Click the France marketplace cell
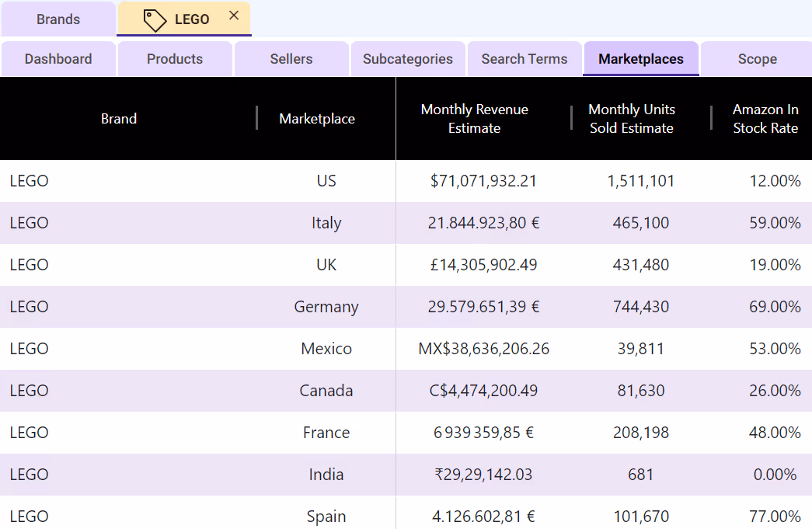The height and width of the screenshot is (529, 812). [326, 432]
